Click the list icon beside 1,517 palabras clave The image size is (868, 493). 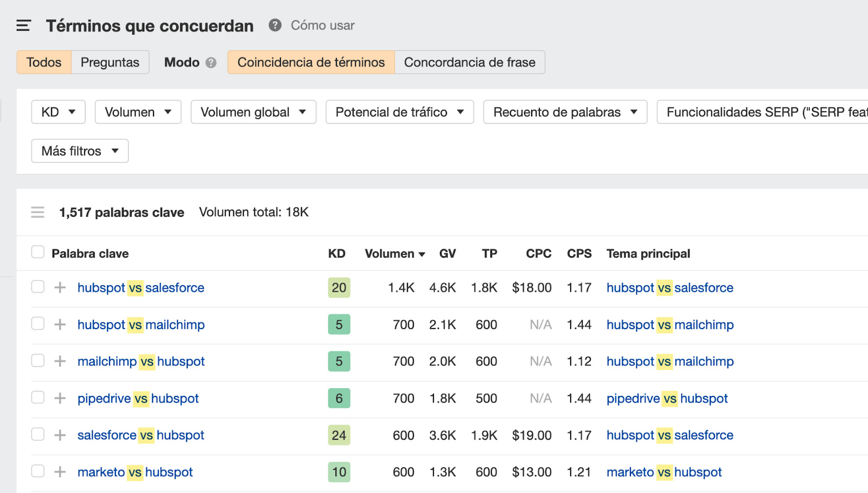click(x=37, y=212)
